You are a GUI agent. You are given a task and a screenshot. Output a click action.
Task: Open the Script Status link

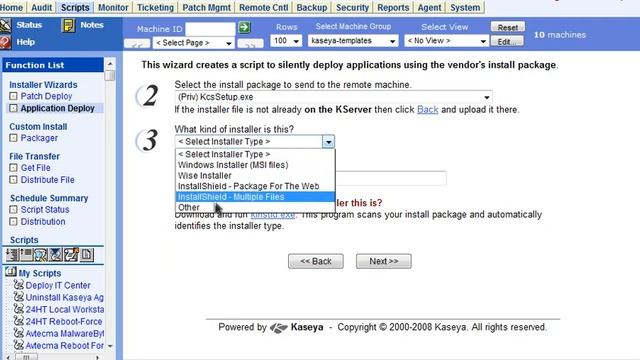tap(45, 209)
